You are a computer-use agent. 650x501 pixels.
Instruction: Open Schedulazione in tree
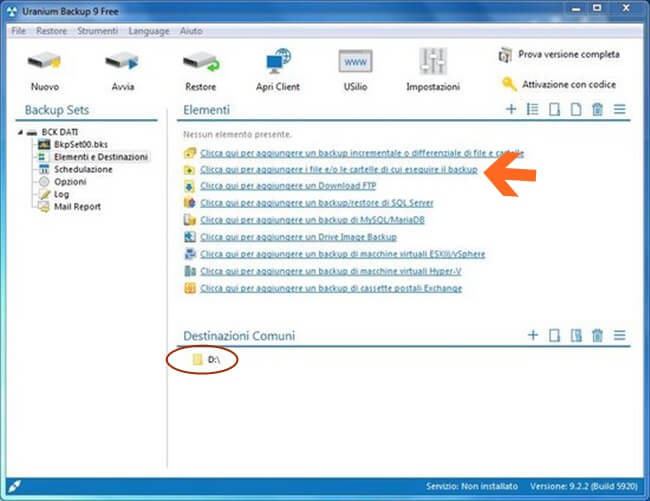point(83,169)
